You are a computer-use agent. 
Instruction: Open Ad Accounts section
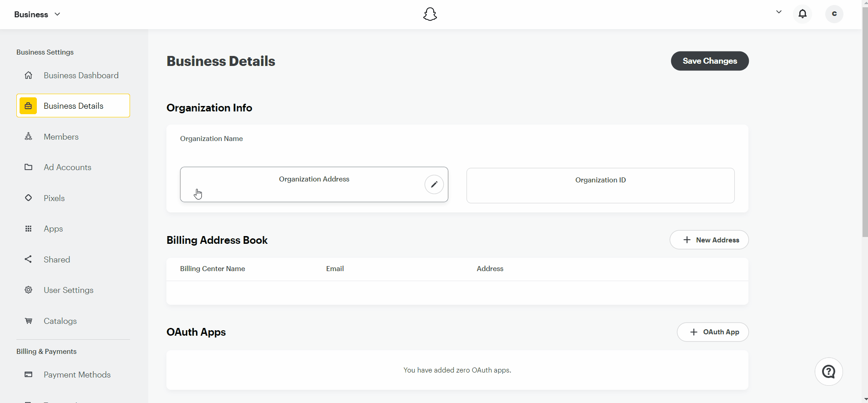(x=73, y=167)
